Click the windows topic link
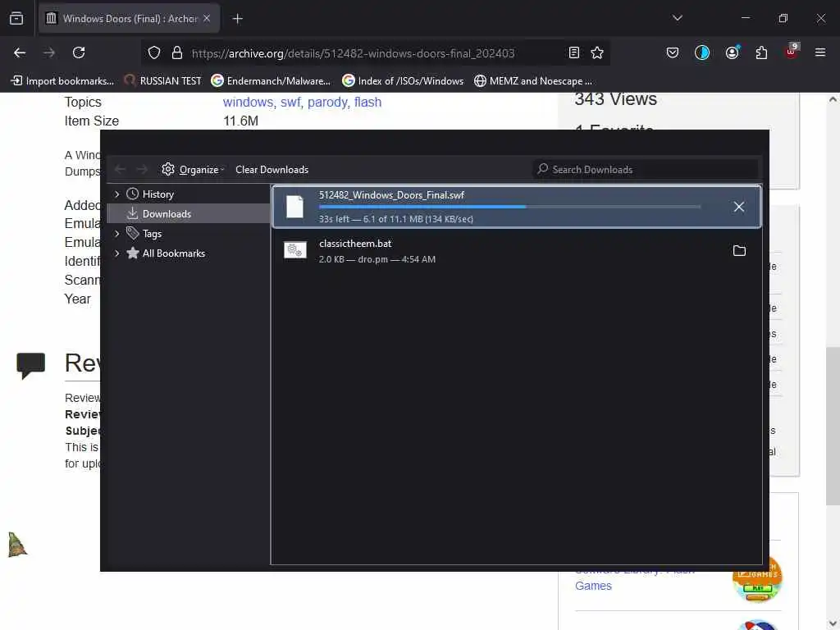Screen dimensions: 840x630 point(248,102)
